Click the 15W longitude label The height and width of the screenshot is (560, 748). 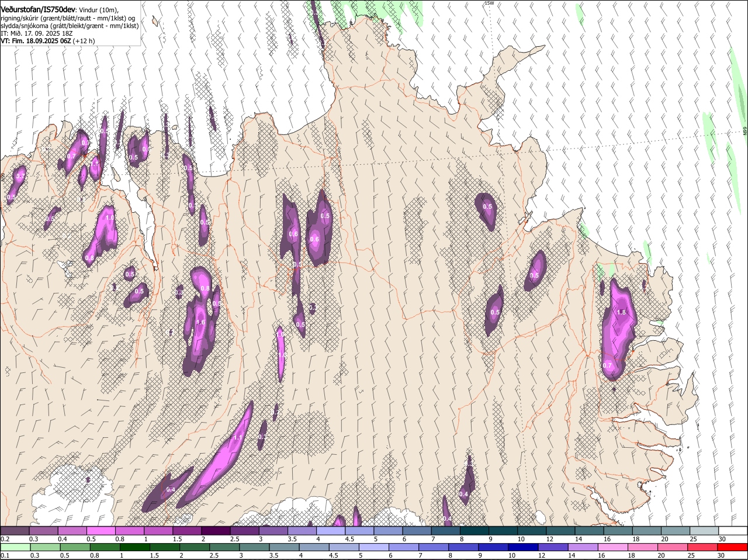[x=489, y=4]
